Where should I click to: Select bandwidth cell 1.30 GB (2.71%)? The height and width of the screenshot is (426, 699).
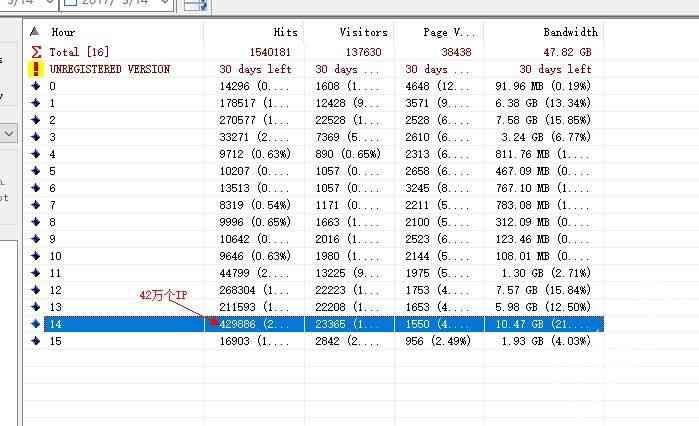546,273
